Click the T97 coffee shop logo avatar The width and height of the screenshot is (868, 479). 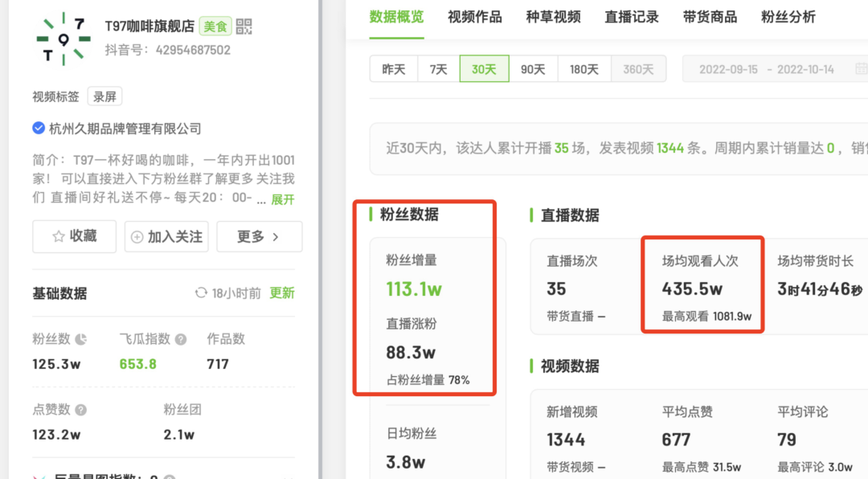click(x=63, y=39)
